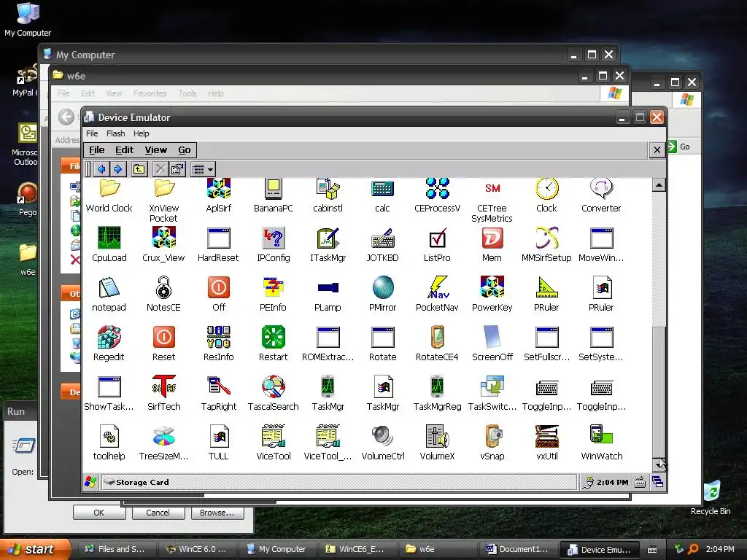
Task: Open TascalSearch lifebuoy icon
Action: point(273,386)
